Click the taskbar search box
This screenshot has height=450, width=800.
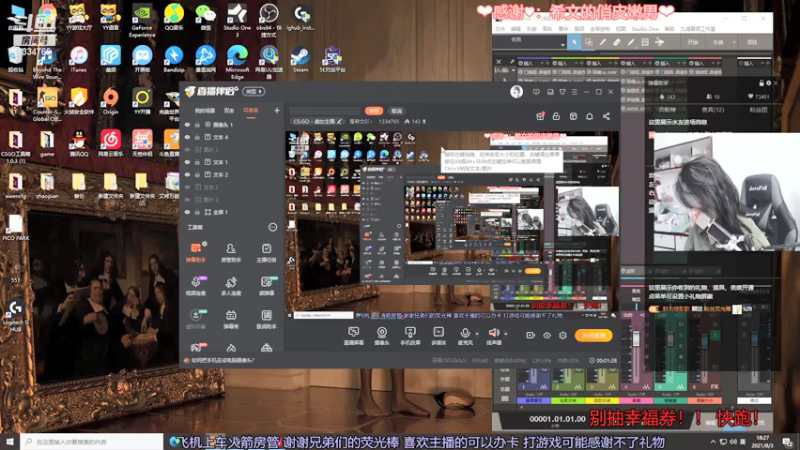point(92,441)
